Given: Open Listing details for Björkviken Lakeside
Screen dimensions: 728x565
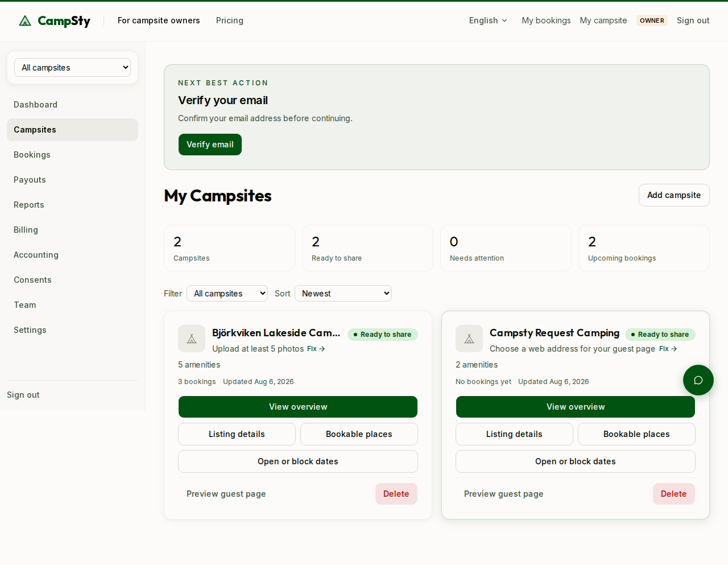Looking at the screenshot, I should pyautogui.click(x=237, y=434).
